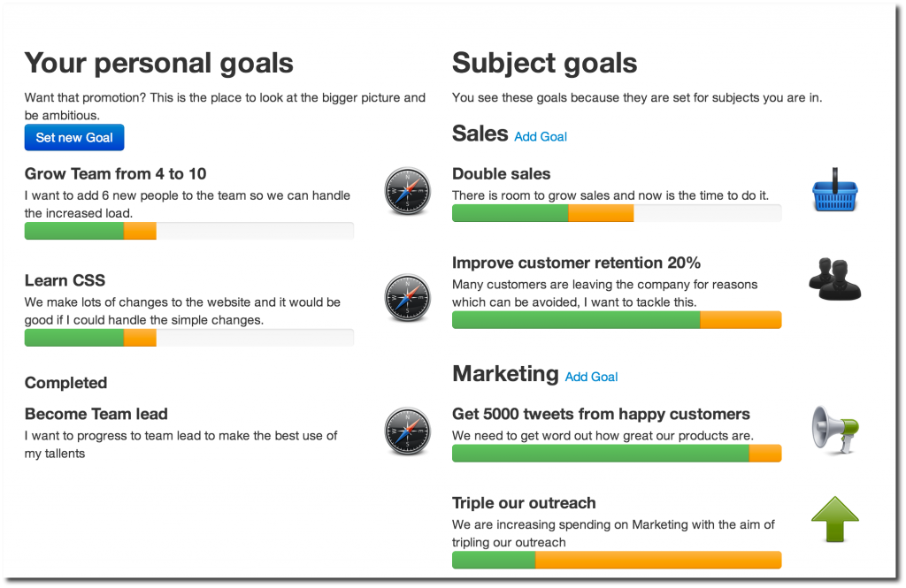Open the Become Team lead goal
906x588 pixels.
point(96,414)
